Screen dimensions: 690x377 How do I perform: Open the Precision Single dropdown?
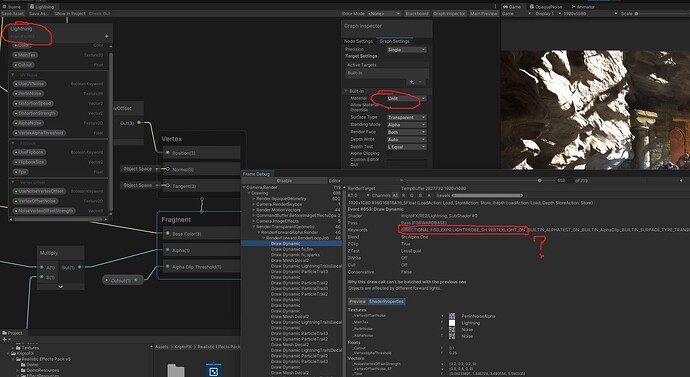(x=407, y=50)
